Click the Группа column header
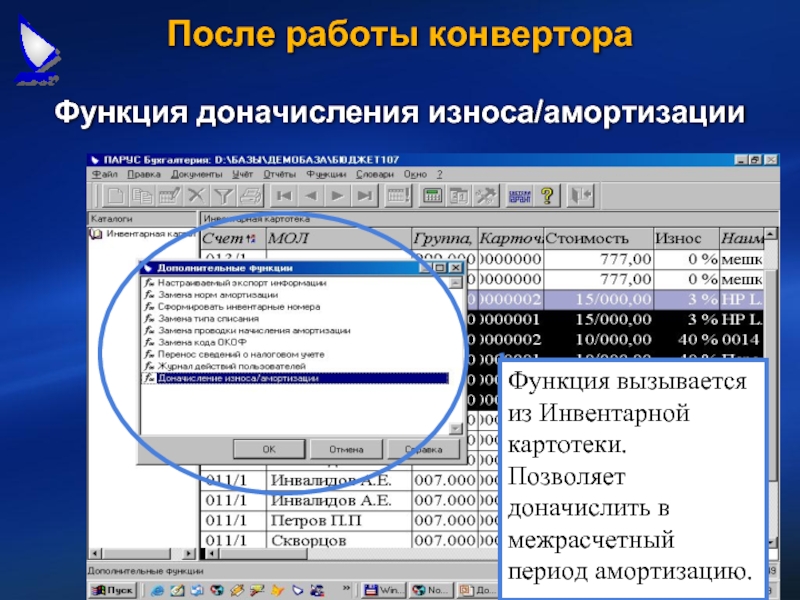Viewport: 800px width, 600px height. click(x=445, y=238)
